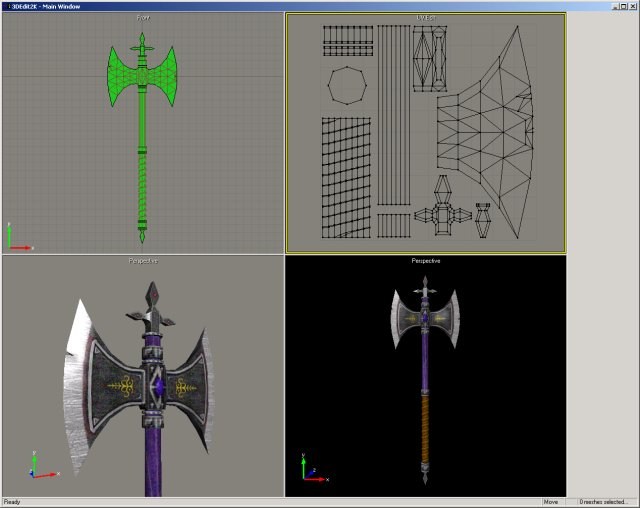Select the octagon UV island in UVEdit

pos(347,85)
